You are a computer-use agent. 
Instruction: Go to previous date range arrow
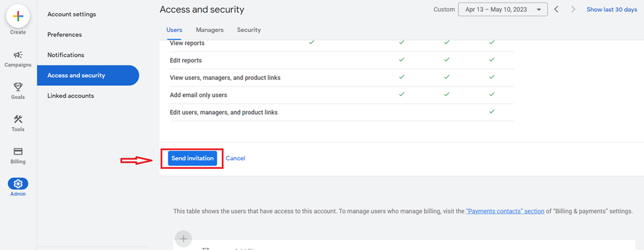click(557, 9)
